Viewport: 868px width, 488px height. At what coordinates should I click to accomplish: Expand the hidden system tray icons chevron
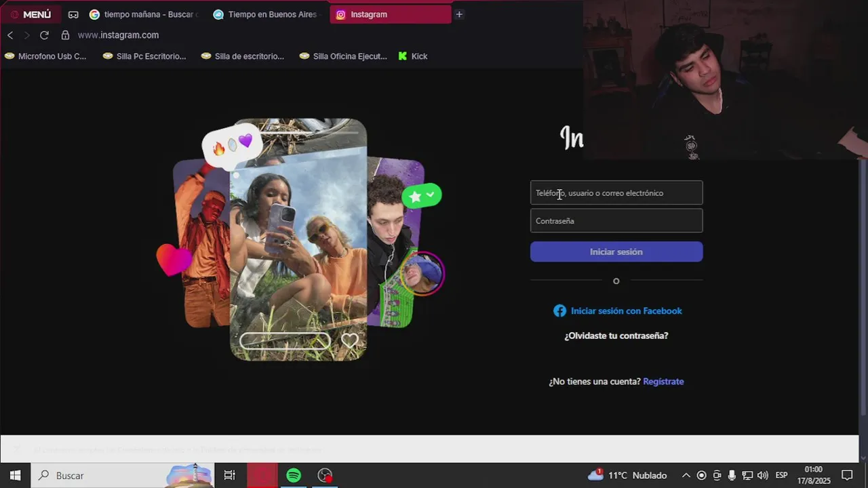[686, 475]
